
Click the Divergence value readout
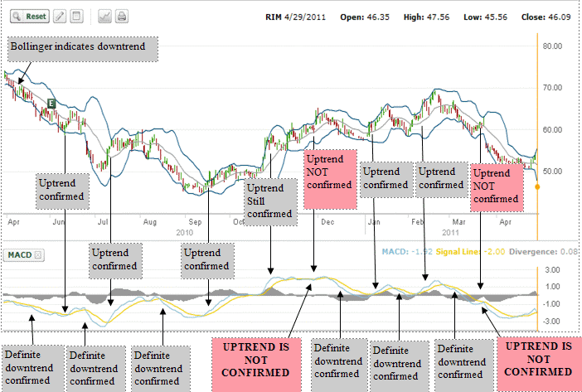pyautogui.click(x=543, y=252)
